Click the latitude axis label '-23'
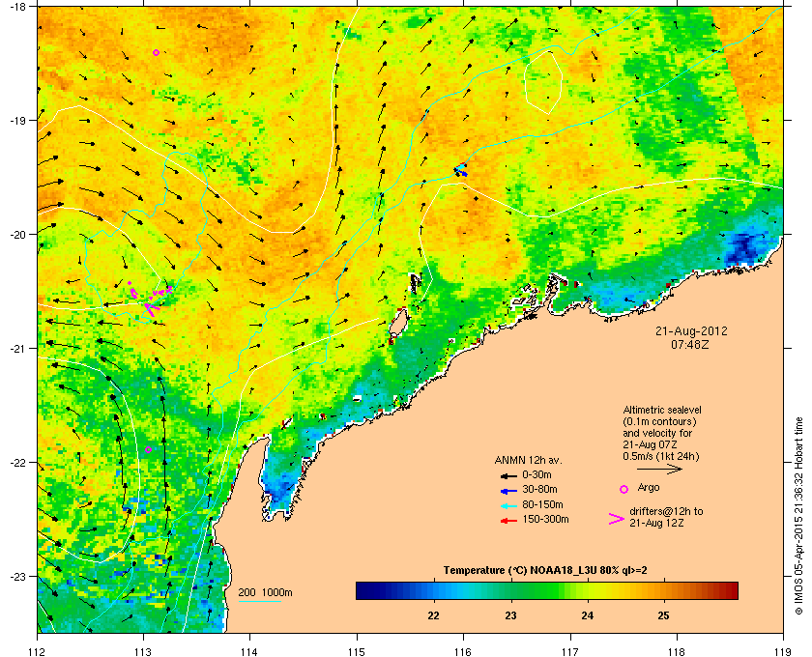This screenshot has width=812, height=657. (x=17, y=576)
